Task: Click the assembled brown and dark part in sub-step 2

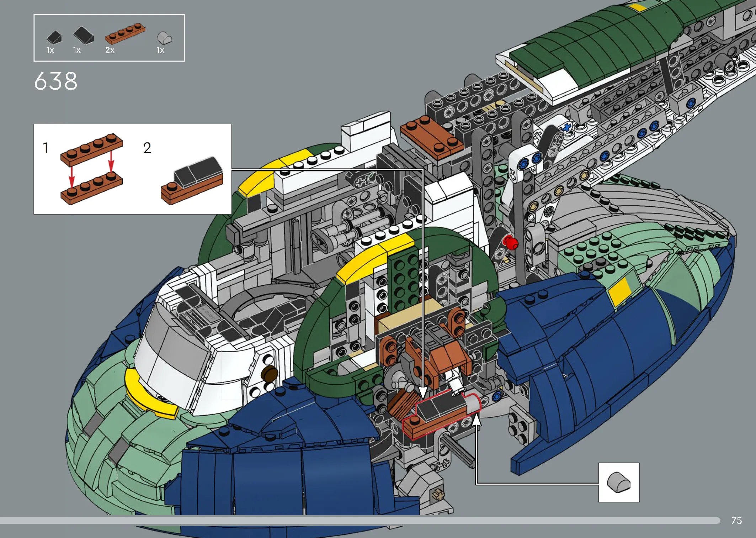Action: pyautogui.click(x=192, y=180)
